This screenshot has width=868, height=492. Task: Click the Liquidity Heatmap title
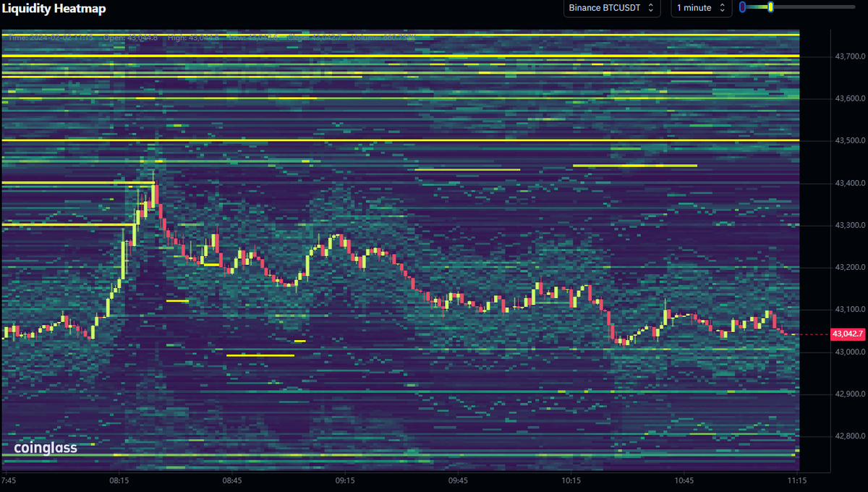(x=53, y=9)
